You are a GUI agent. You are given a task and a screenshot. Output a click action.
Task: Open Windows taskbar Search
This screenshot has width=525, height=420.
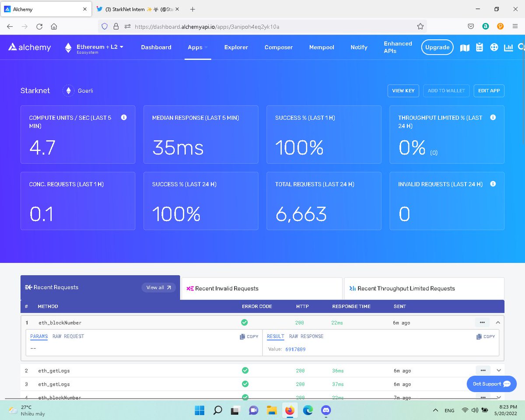217,410
